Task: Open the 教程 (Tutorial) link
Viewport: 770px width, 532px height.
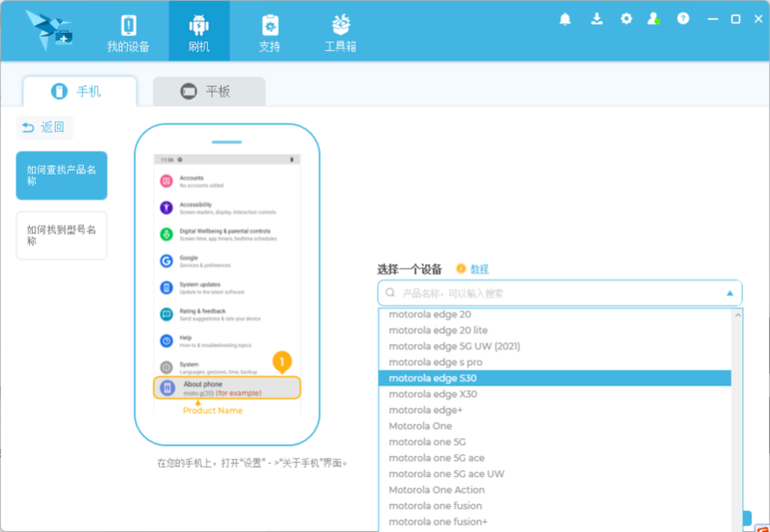Action: coord(479,269)
